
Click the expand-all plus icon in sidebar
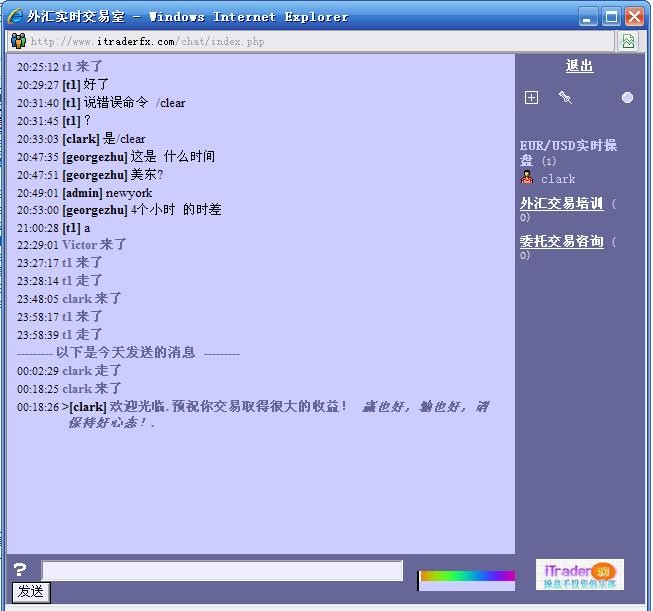(x=531, y=97)
